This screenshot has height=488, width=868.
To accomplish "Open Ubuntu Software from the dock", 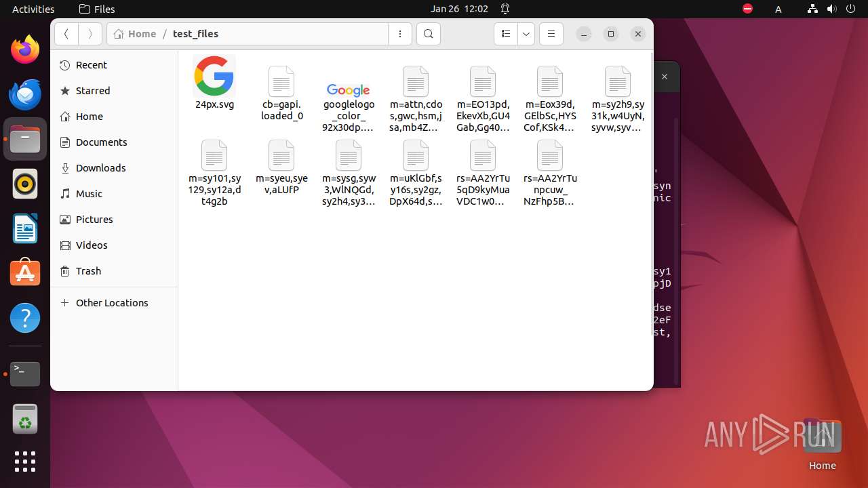I will [25, 273].
